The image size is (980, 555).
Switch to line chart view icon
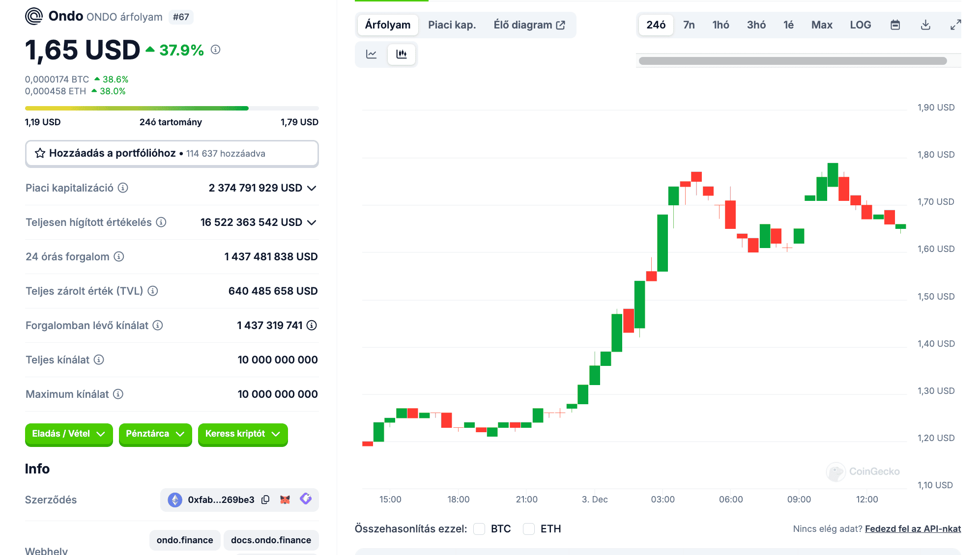[372, 54]
